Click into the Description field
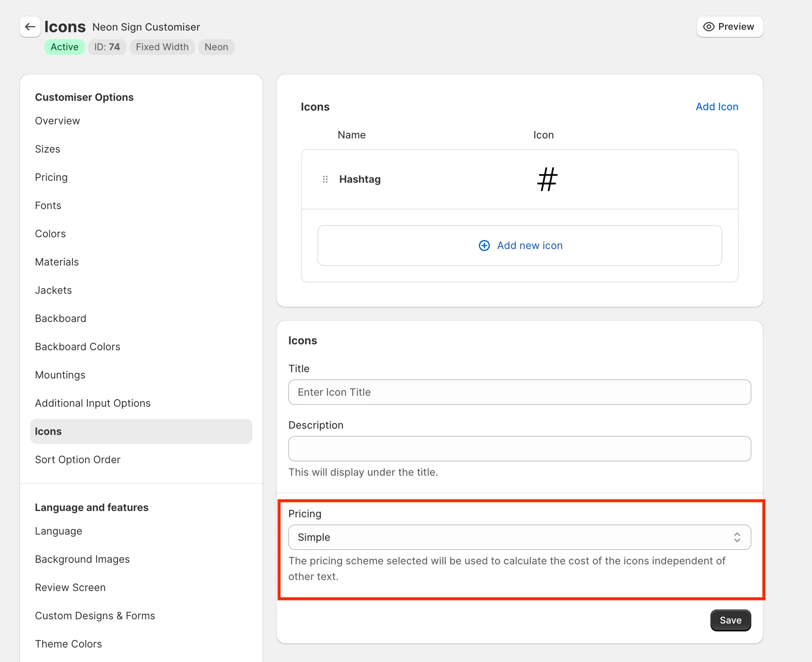Image resolution: width=812 pixels, height=662 pixels. [x=519, y=449]
